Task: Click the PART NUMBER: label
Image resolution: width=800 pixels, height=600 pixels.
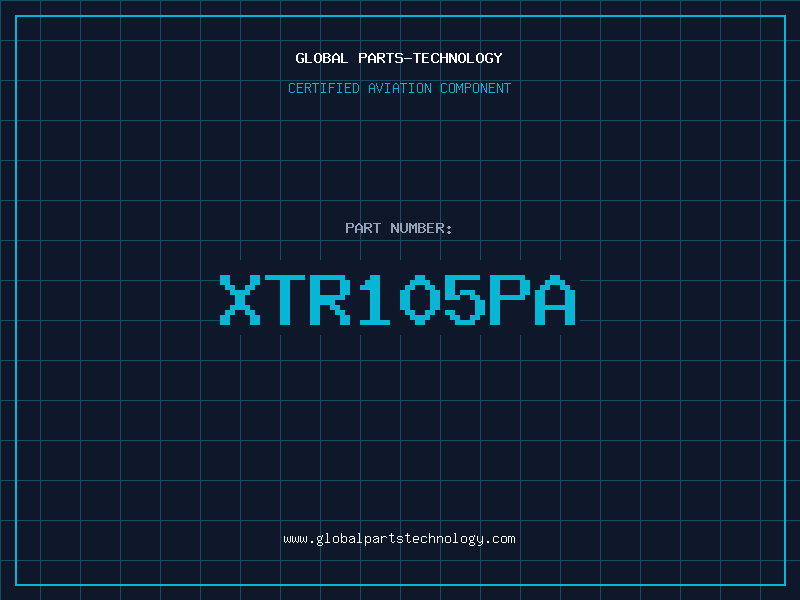Action: click(398, 228)
